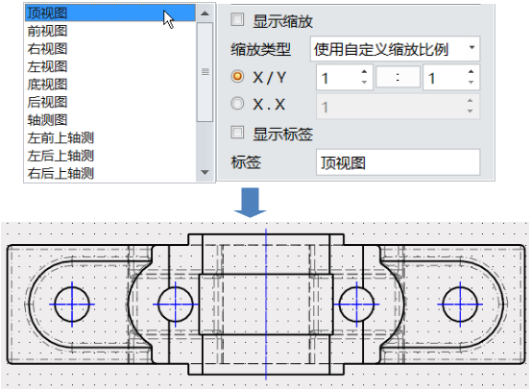The width and height of the screenshot is (530, 389).
Task: Select 前视图 in the view list
Action: point(110,31)
